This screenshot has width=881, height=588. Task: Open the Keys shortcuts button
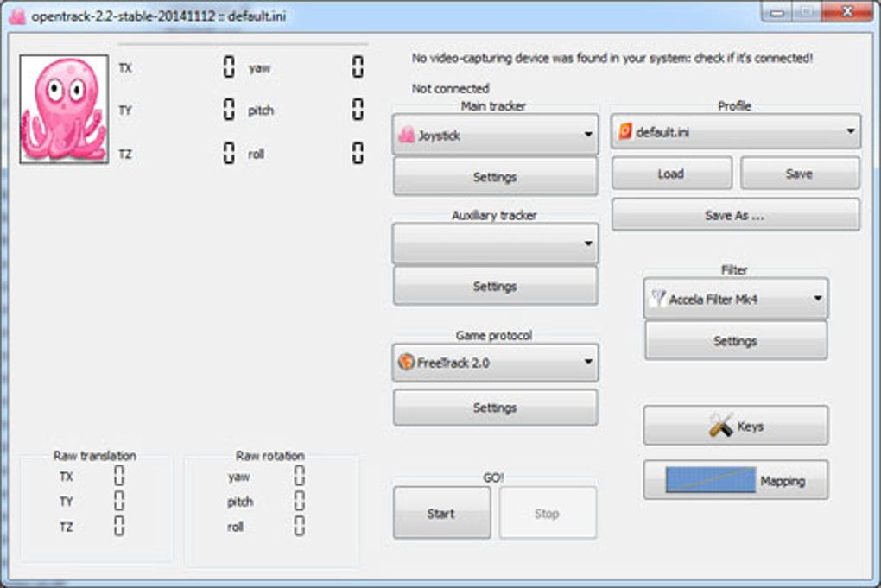[736, 426]
